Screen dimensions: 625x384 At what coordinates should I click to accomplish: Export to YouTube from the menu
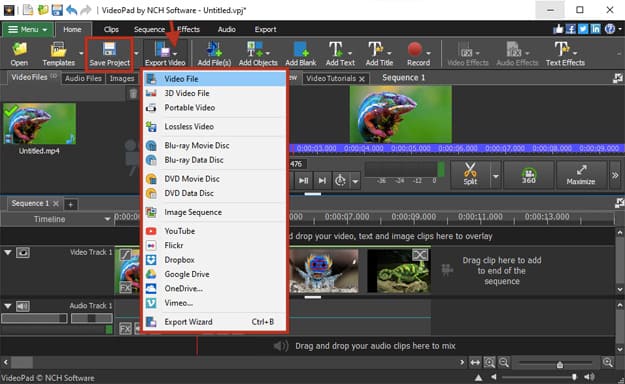click(x=214, y=231)
